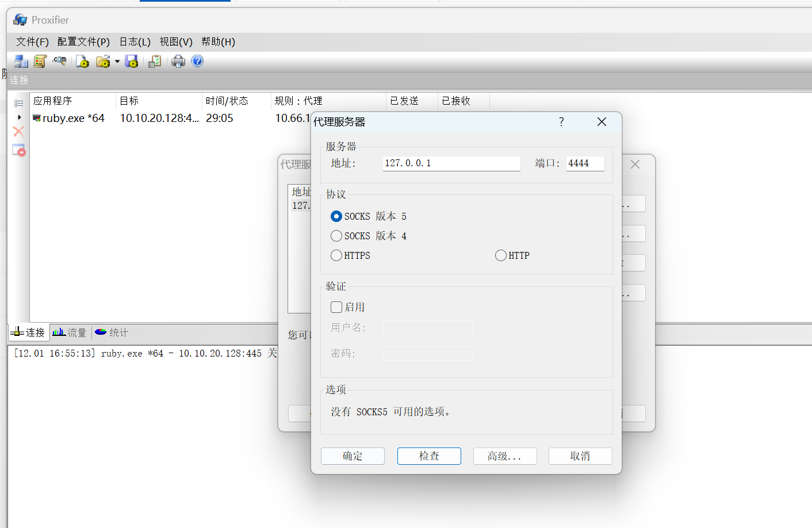Click the Open Profile folder icon
812x528 pixels.
point(103,61)
